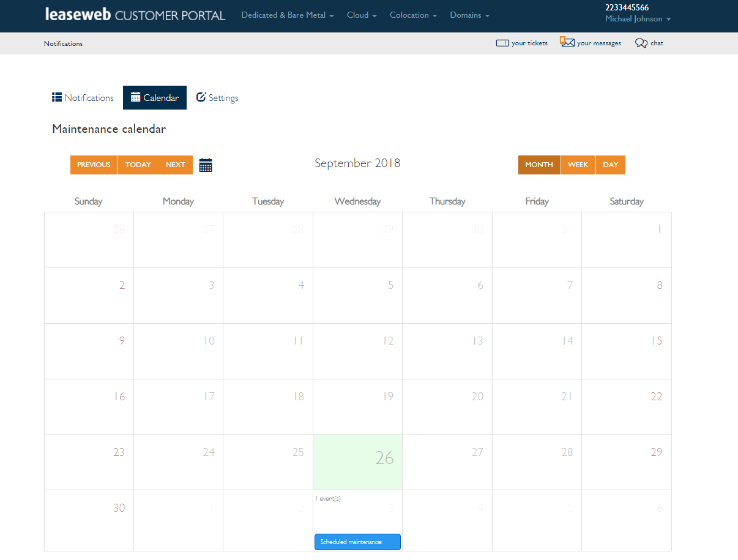Open the chat bubbles icon
Screen dimensions: 738x560
pyautogui.click(x=641, y=43)
